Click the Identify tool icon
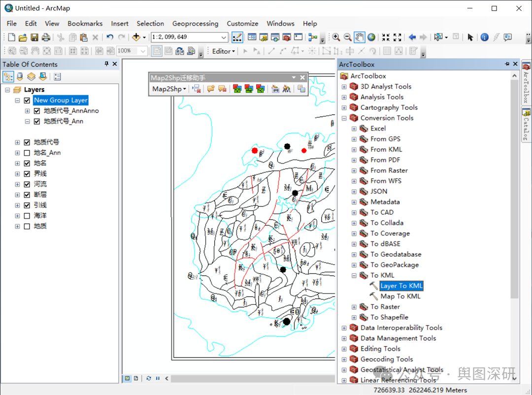 pyautogui.click(x=484, y=37)
